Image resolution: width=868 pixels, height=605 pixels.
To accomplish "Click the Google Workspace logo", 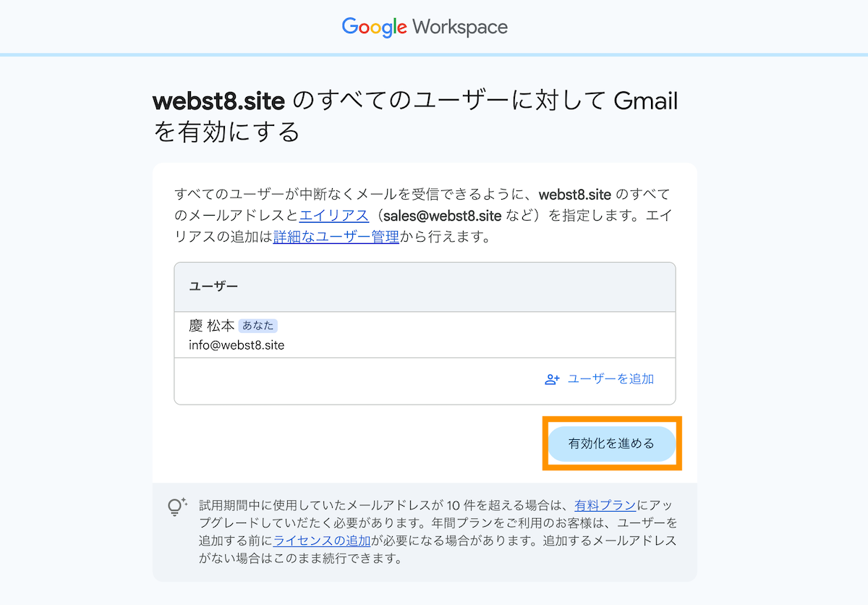I will click(425, 27).
